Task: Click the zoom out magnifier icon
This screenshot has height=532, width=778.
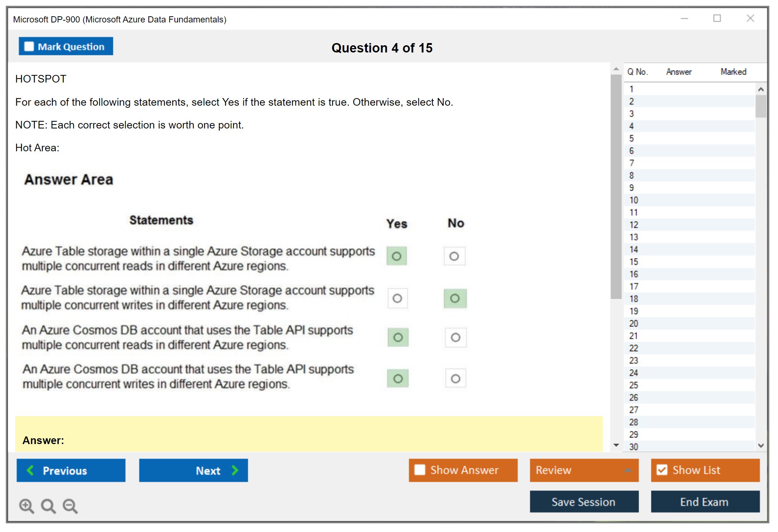Action: 70,506
